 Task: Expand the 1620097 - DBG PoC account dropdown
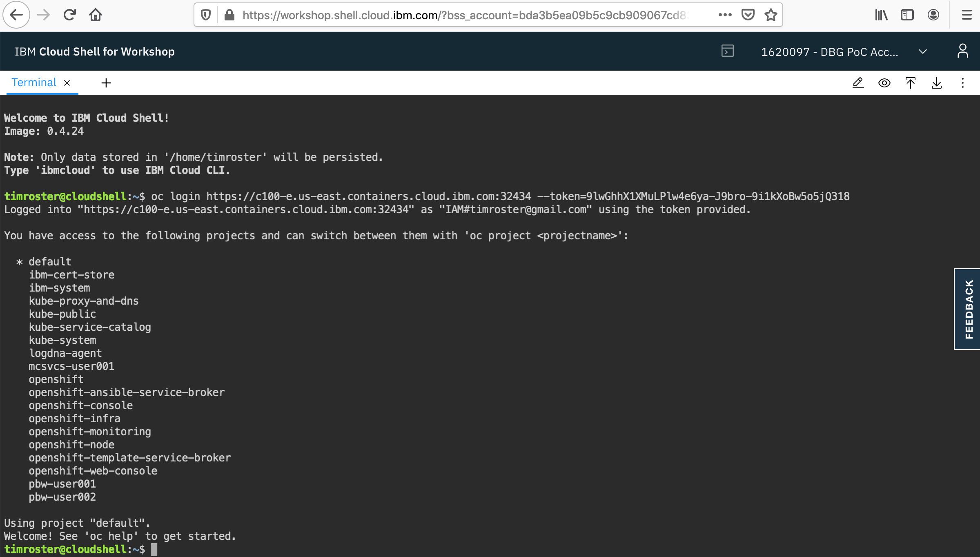click(844, 52)
